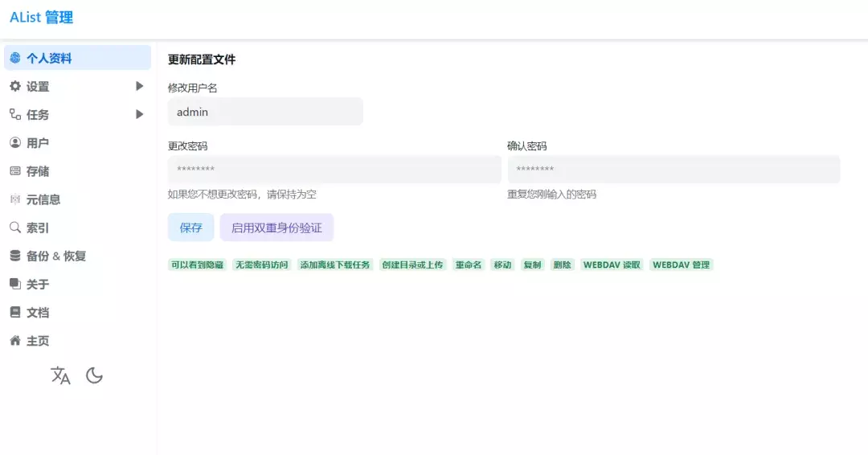
Task: Click the 关于 about icon
Action: coord(15,284)
